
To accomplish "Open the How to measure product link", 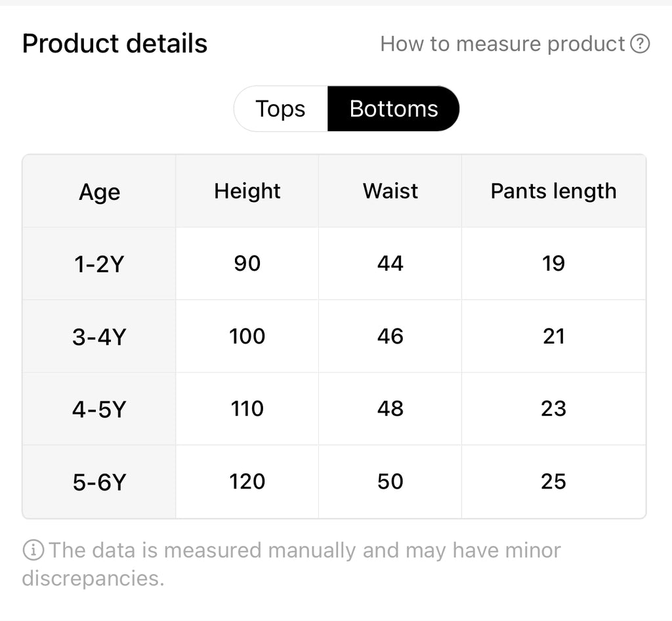I will [503, 44].
